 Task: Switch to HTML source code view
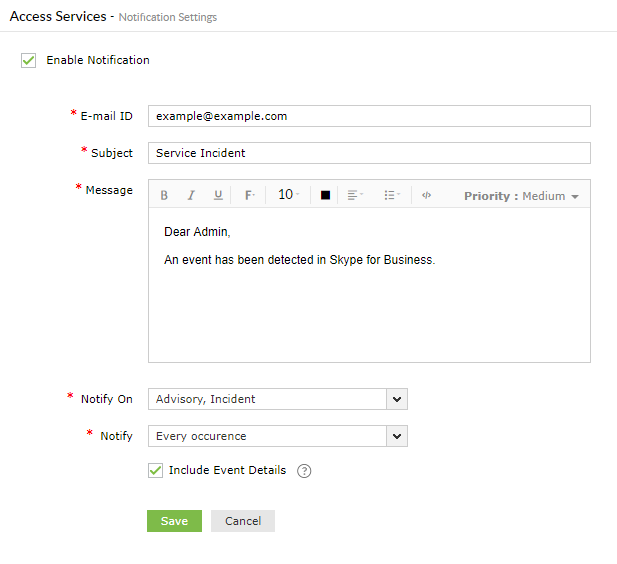coord(426,196)
